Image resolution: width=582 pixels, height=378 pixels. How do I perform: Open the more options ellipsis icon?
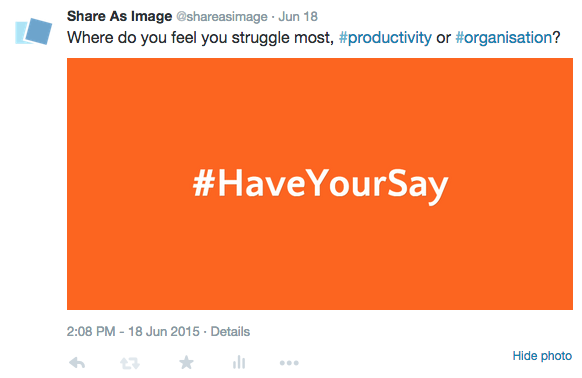click(x=289, y=363)
